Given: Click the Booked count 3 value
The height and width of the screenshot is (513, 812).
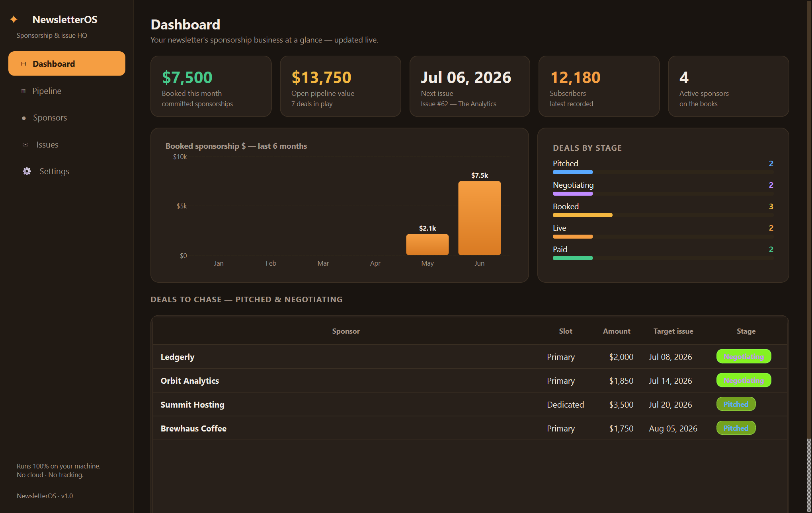Looking at the screenshot, I should click(x=771, y=206).
